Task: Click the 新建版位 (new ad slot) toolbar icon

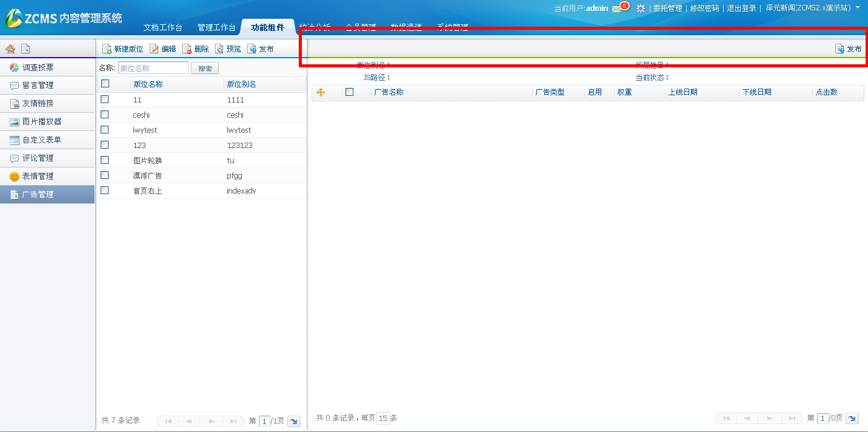Action: tap(107, 49)
